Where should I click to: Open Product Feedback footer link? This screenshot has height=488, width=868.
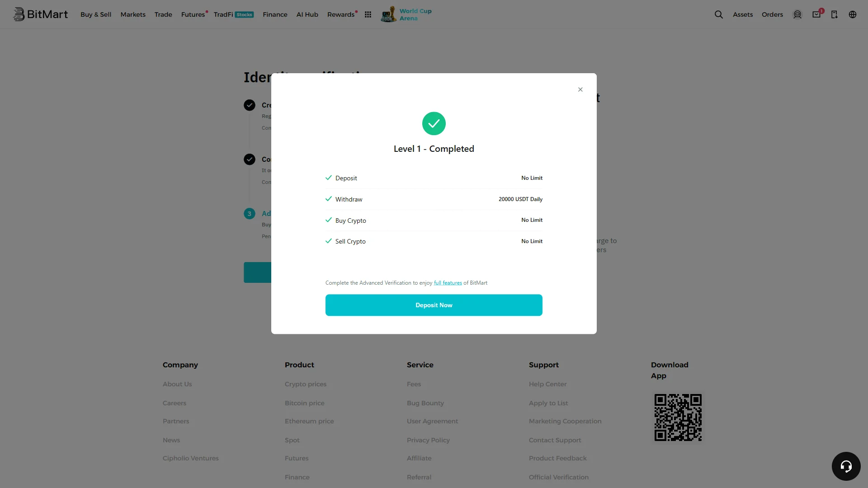click(x=558, y=458)
